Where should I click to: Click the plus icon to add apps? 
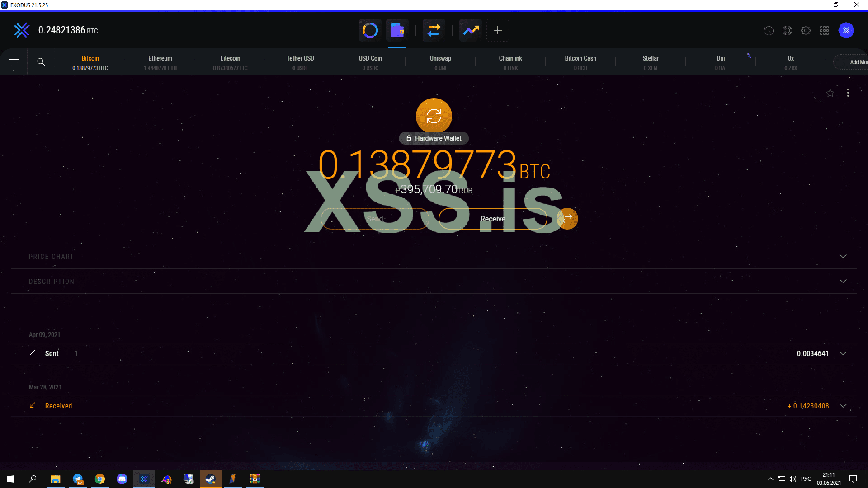tap(497, 30)
